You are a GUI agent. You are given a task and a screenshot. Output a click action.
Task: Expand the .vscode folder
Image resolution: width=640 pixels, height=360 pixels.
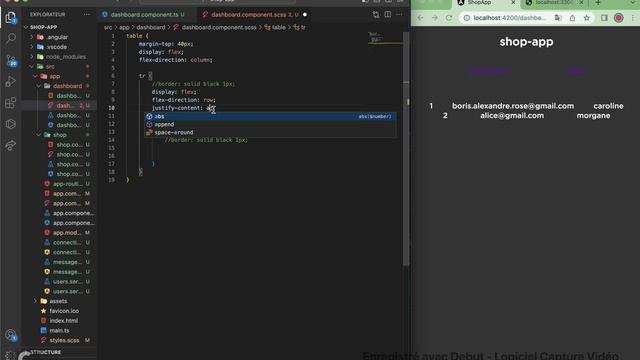32,47
